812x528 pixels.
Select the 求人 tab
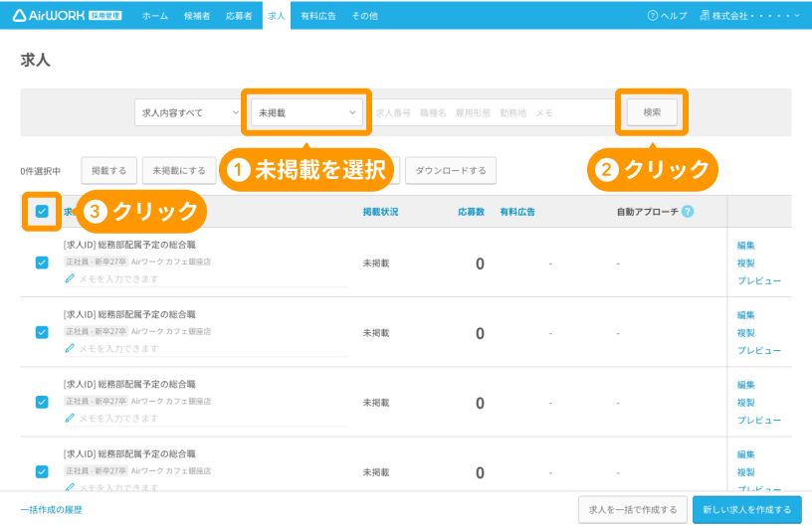[277, 16]
